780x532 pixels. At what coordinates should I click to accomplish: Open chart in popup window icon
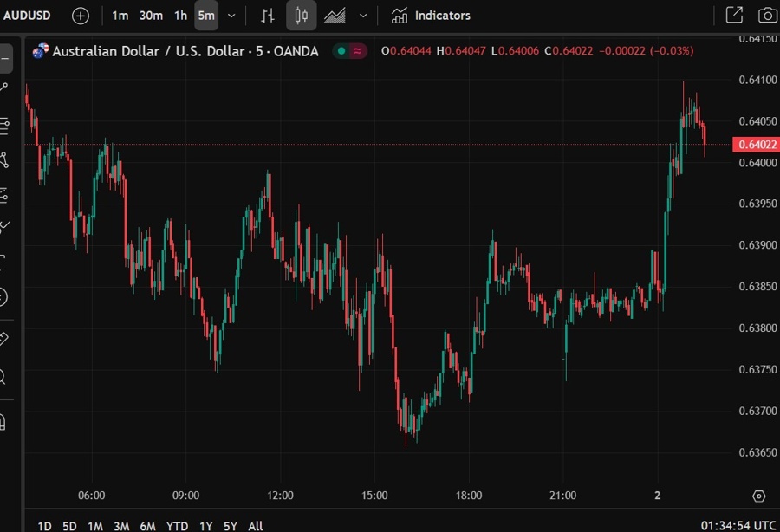pyautogui.click(x=734, y=15)
